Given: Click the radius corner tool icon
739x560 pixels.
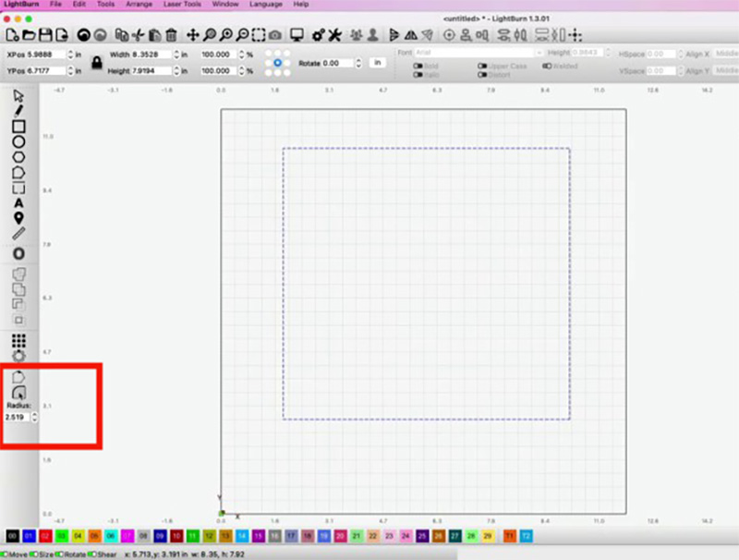Looking at the screenshot, I should pos(18,393).
